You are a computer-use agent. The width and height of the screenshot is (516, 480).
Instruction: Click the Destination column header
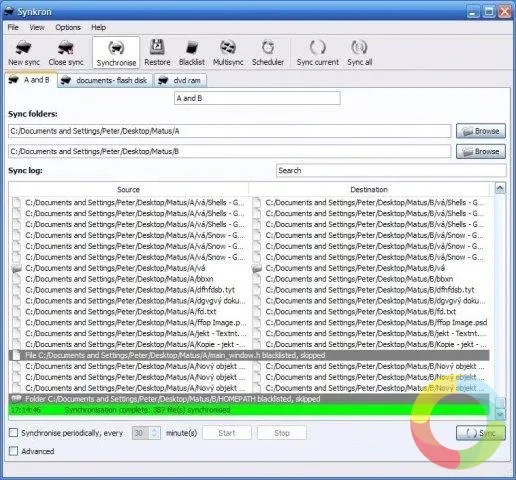coord(369,190)
